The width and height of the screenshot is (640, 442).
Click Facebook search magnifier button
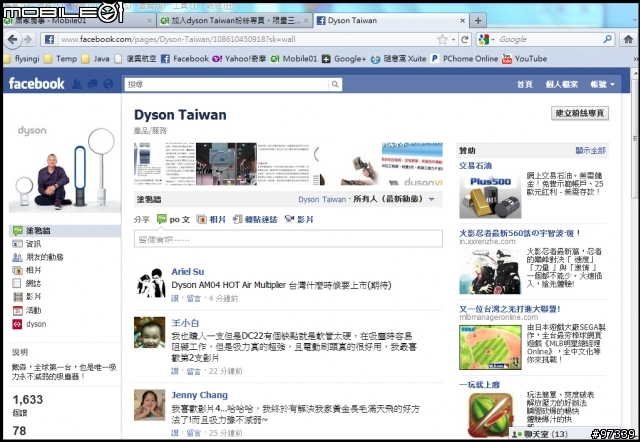pyautogui.click(x=335, y=84)
